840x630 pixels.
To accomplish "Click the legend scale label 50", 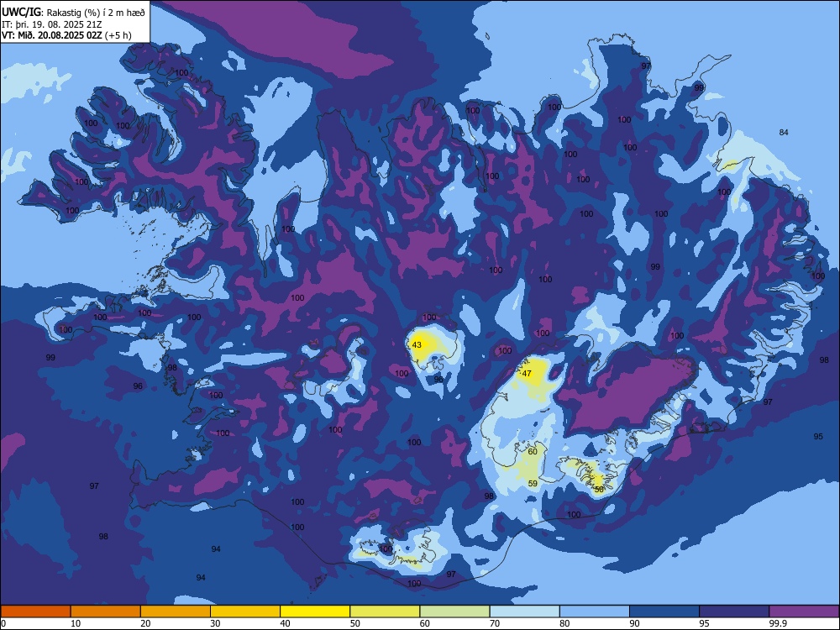I will 355,623.
